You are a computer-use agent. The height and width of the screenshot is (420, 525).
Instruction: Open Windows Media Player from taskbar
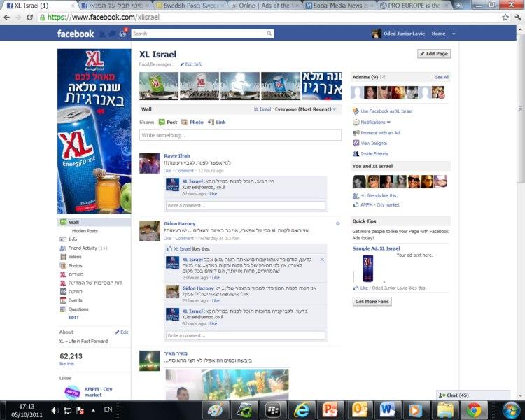[x=416, y=410]
